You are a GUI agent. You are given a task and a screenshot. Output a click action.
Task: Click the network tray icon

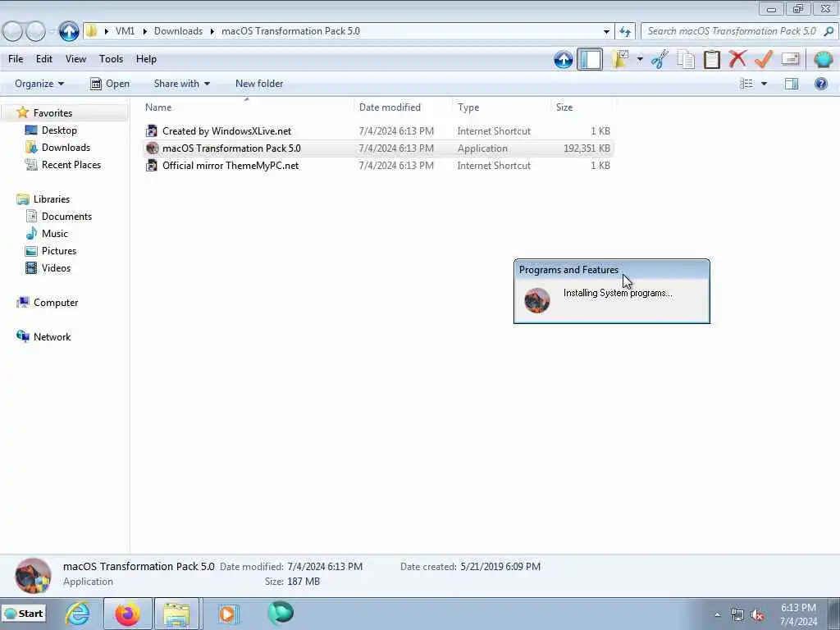coord(737,615)
